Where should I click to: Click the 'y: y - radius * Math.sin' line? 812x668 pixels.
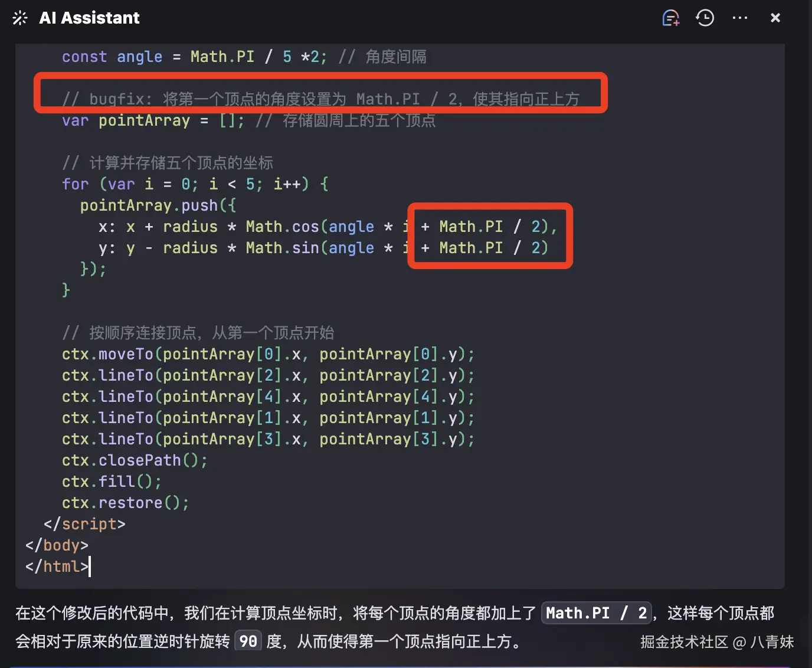[x=323, y=248]
